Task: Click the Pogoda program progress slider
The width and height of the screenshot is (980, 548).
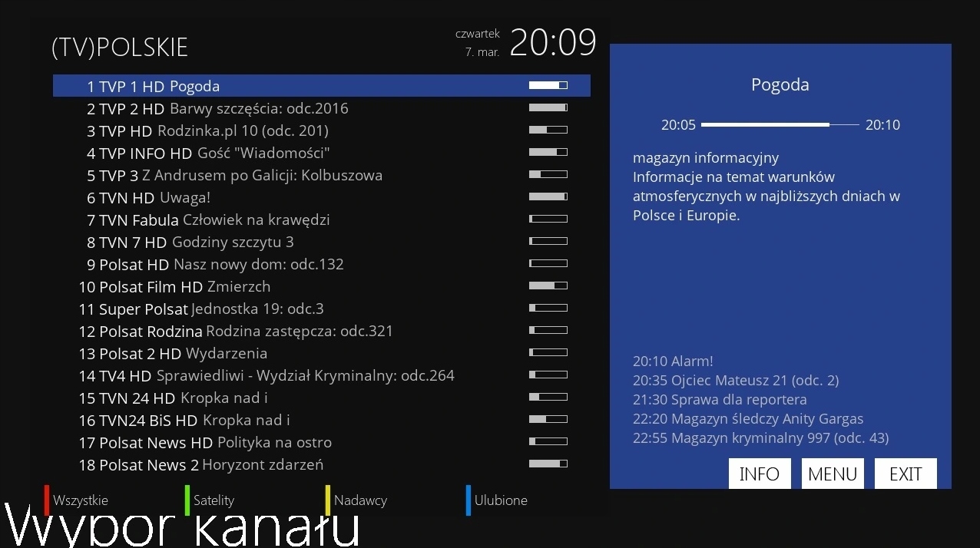Action: click(781, 124)
